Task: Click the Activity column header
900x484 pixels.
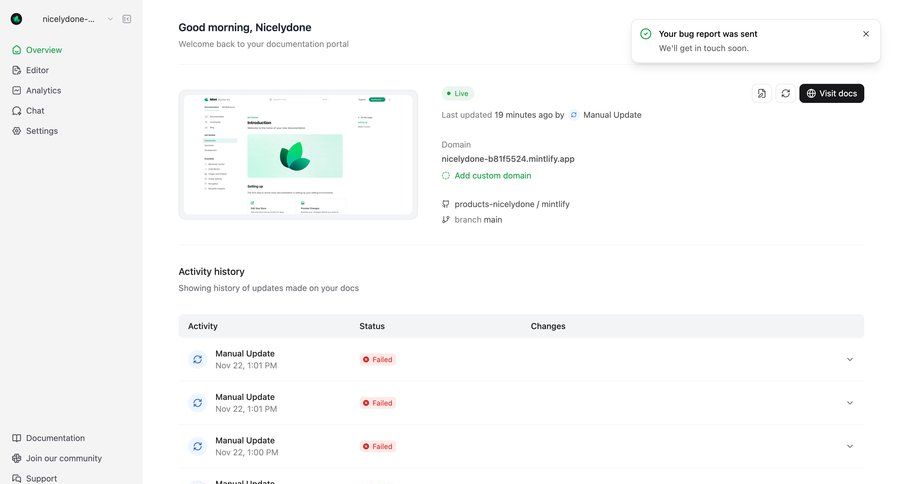Action: tap(203, 326)
